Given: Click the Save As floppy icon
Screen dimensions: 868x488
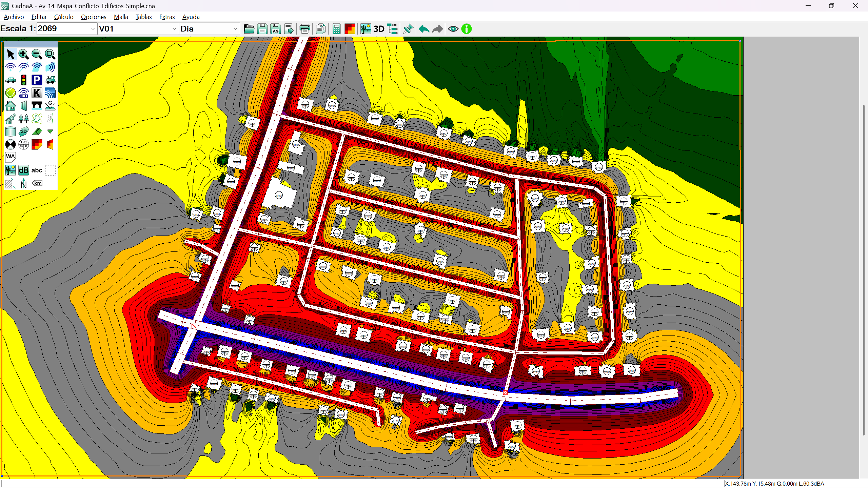Looking at the screenshot, I should (x=276, y=29).
